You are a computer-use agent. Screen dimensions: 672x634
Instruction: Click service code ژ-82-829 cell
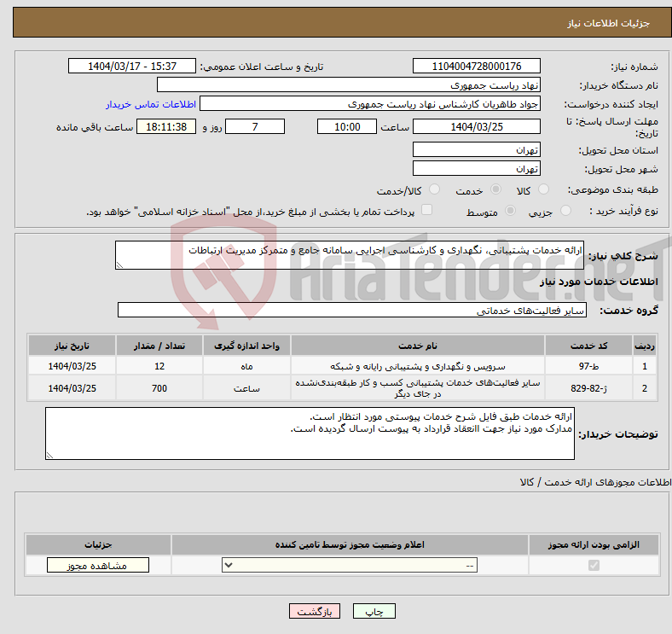click(x=589, y=388)
